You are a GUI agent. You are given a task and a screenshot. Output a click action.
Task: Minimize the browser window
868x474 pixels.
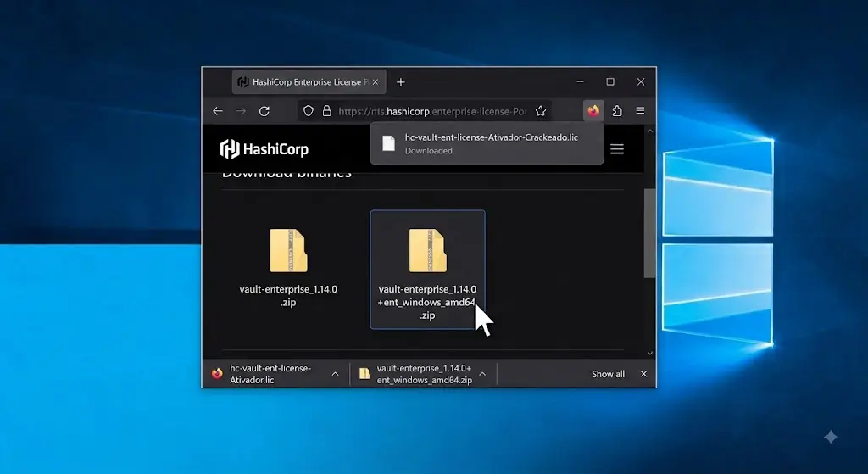pyautogui.click(x=580, y=82)
